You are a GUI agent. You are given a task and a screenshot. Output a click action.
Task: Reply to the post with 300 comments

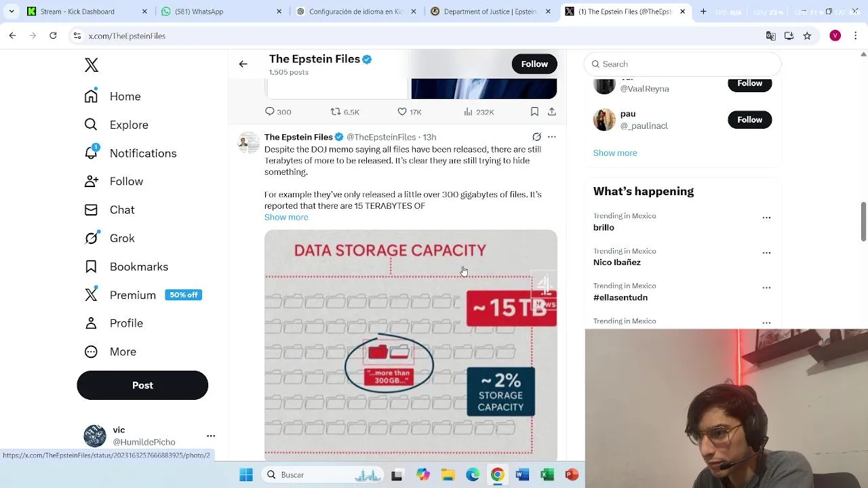278,112
